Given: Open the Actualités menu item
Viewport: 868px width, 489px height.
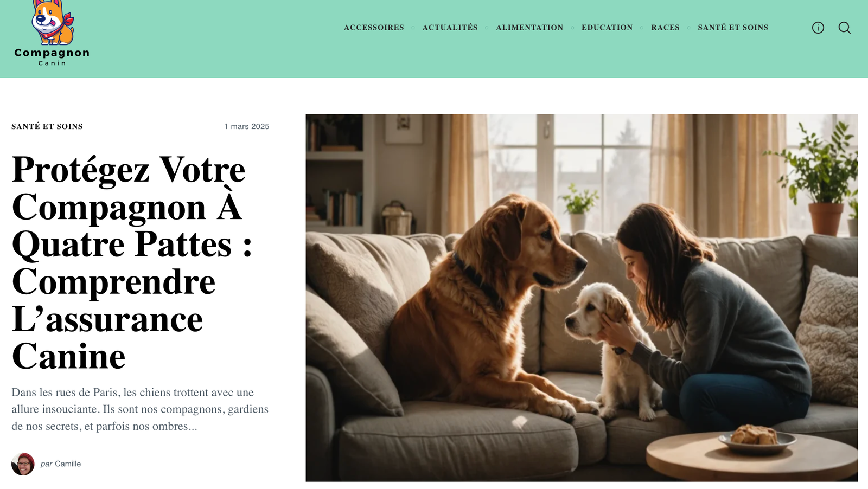Looking at the screenshot, I should pyautogui.click(x=450, y=28).
